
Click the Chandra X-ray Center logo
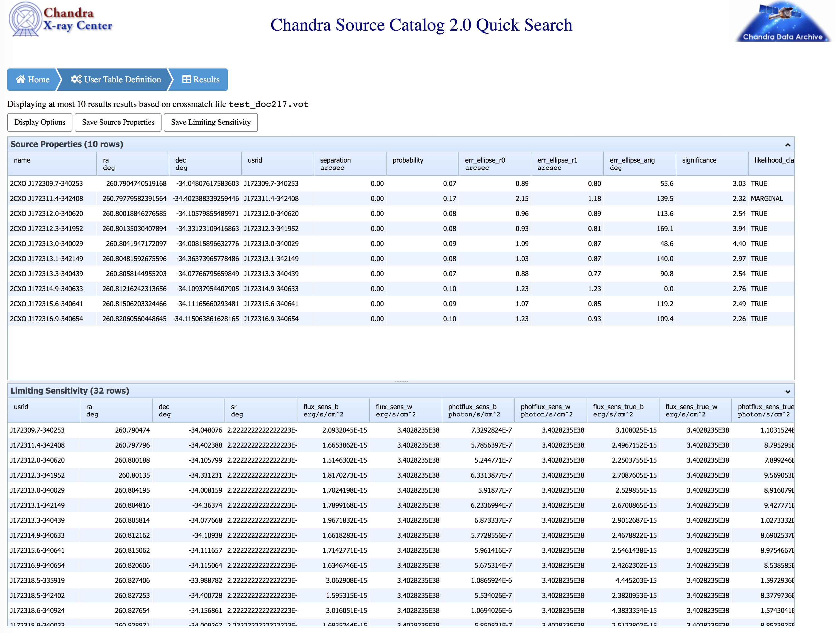pyautogui.click(x=61, y=20)
